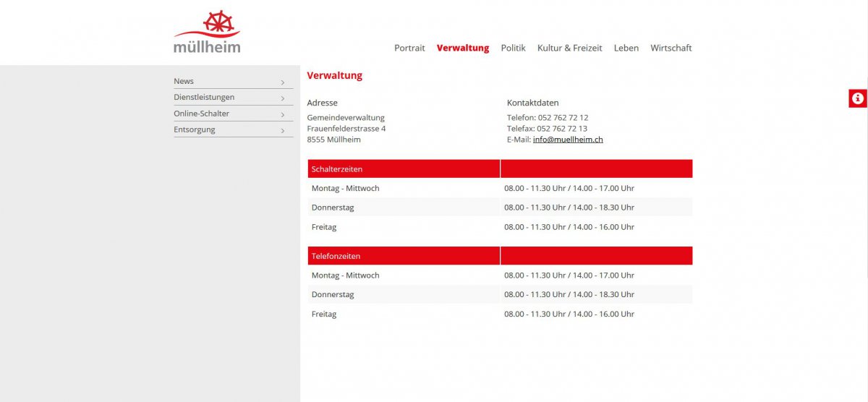Click the Müllheim logo

[207, 33]
